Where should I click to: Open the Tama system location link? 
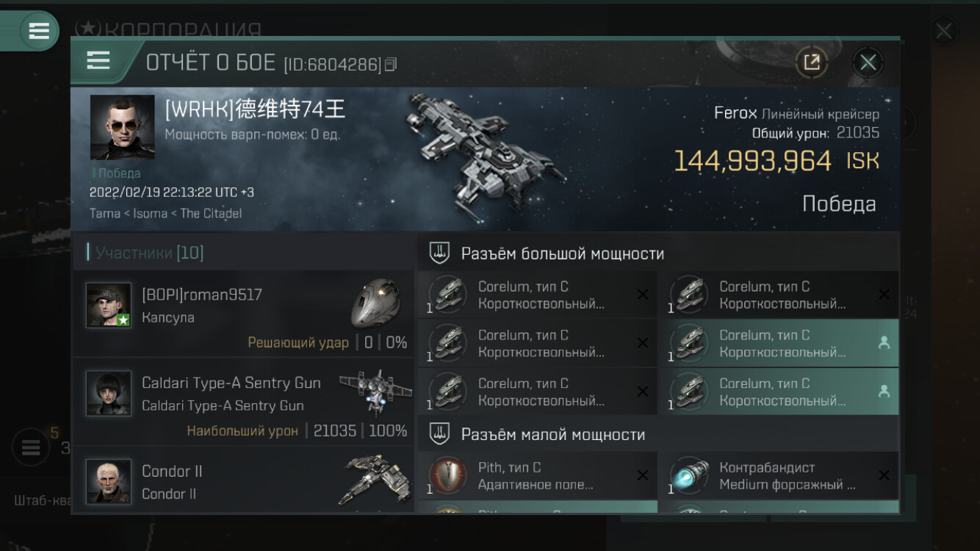105,213
